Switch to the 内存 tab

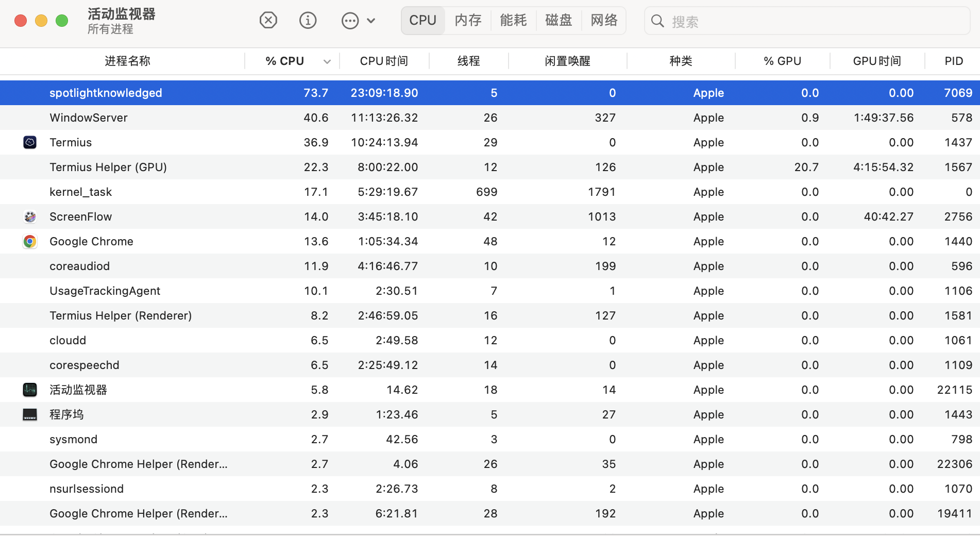468,21
